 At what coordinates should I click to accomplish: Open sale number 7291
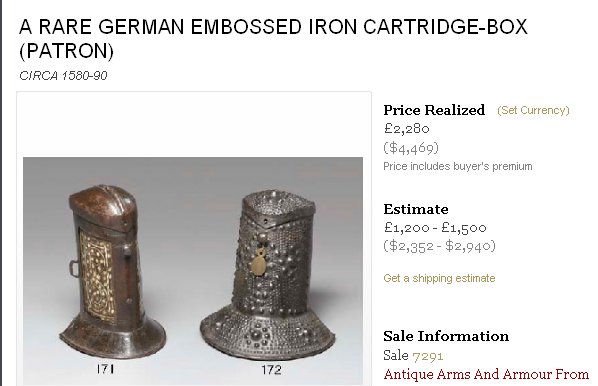[428, 356]
